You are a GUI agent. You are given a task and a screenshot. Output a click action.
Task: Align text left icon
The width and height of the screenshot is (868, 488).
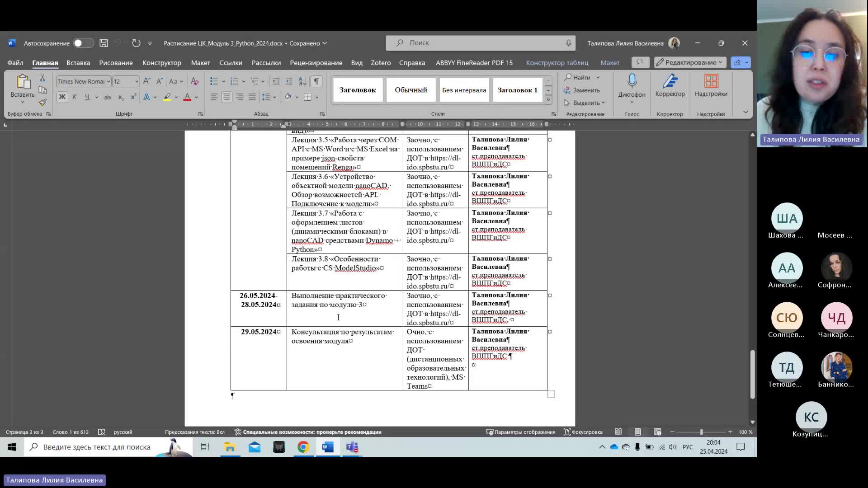214,97
